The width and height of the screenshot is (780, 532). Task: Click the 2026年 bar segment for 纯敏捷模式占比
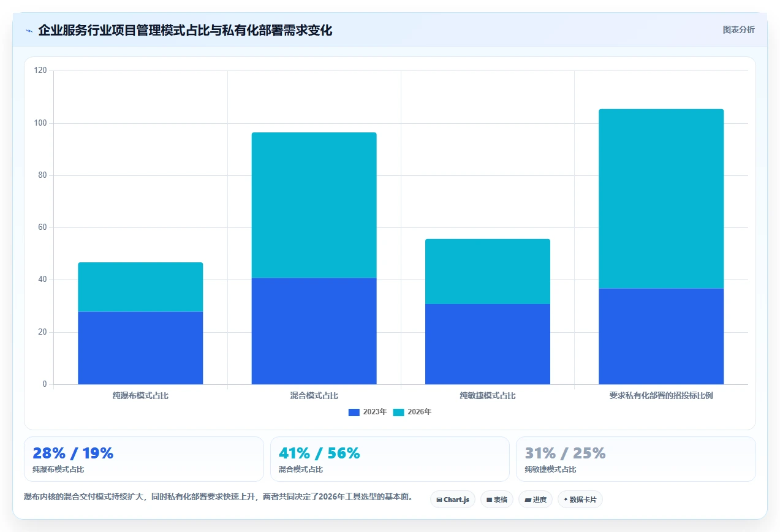click(x=488, y=272)
